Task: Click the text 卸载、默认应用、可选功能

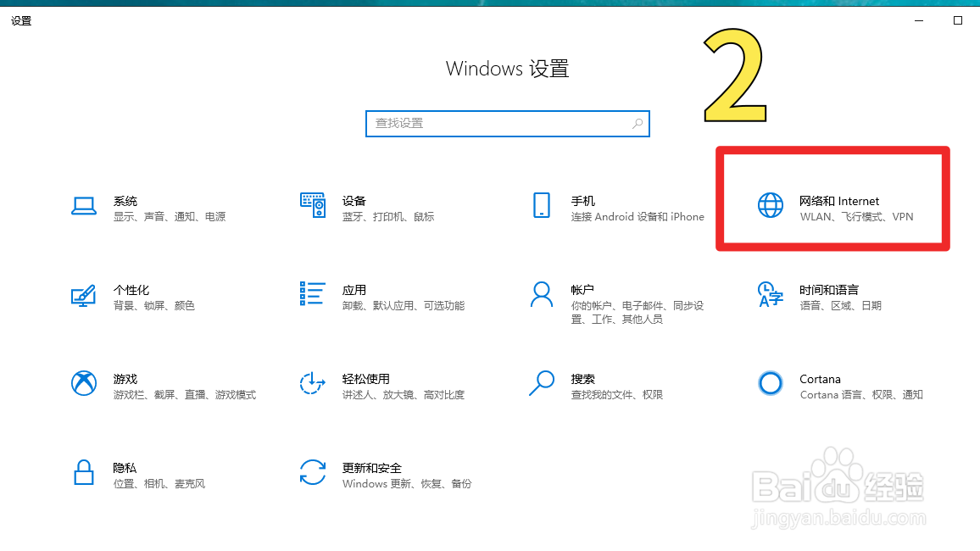Action: click(x=404, y=305)
